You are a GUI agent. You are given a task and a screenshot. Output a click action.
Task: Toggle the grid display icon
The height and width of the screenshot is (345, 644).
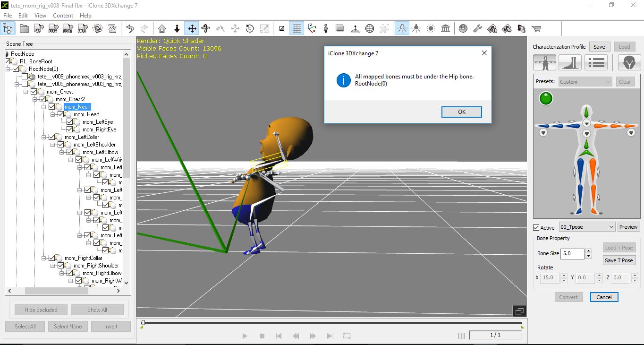click(x=297, y=29)
